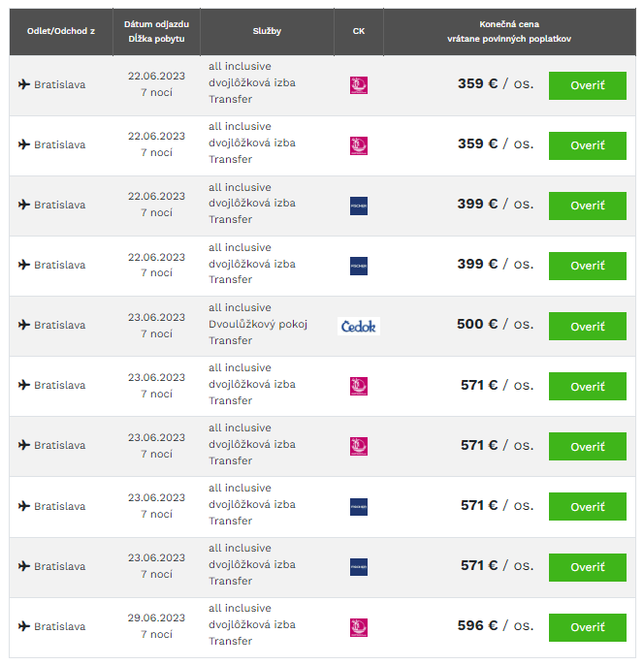Click the CK column header

click(x=359, y=31)
